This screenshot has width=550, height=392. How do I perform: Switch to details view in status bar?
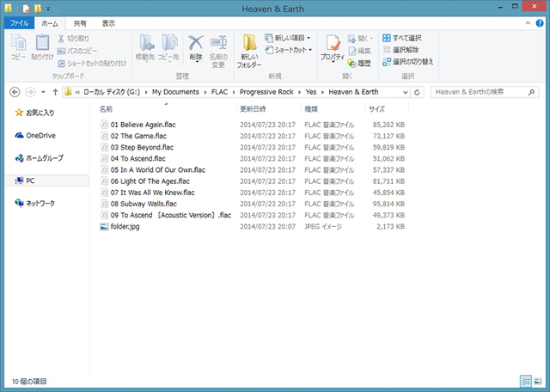pyautogui.click(x=525, y=380)
